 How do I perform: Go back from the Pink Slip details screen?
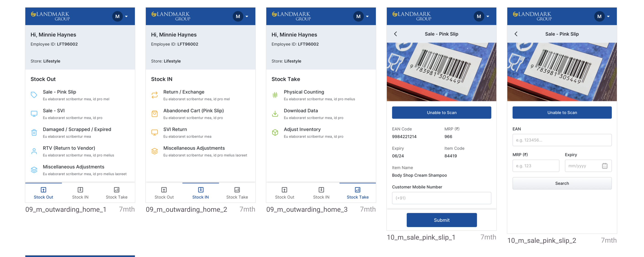tap(395, 34)
